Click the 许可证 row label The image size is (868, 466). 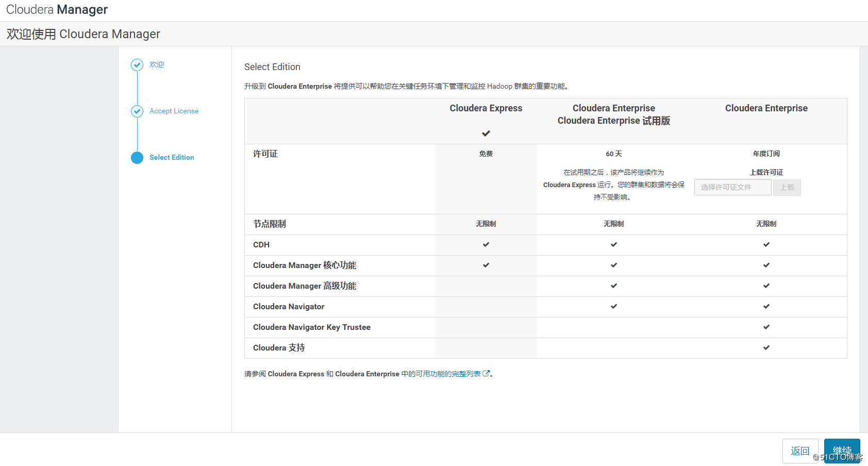pyautogui.click(x=265, y=154)
